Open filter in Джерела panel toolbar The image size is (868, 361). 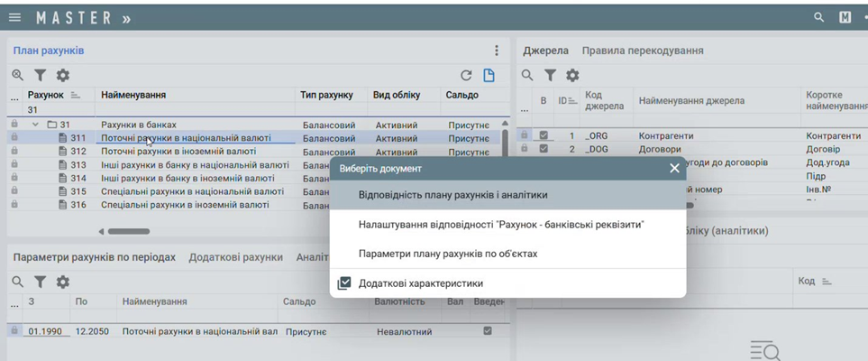[x=550, y=75]
